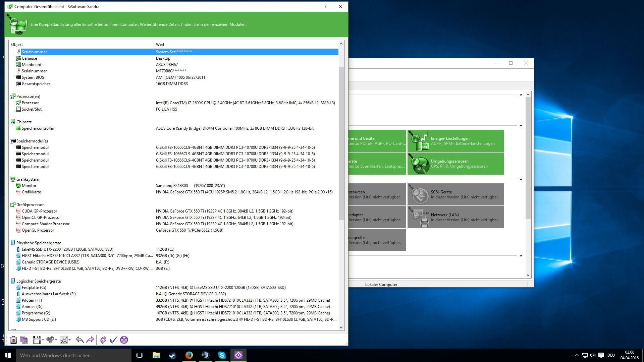Click the down arrow of the overview list scrollbar

341,327
